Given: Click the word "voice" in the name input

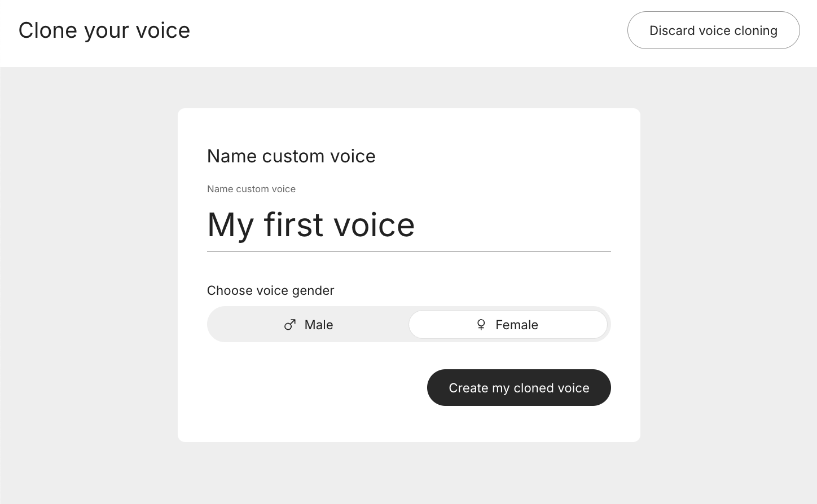Looking at the screenshot, I should (x=374, y=225).
